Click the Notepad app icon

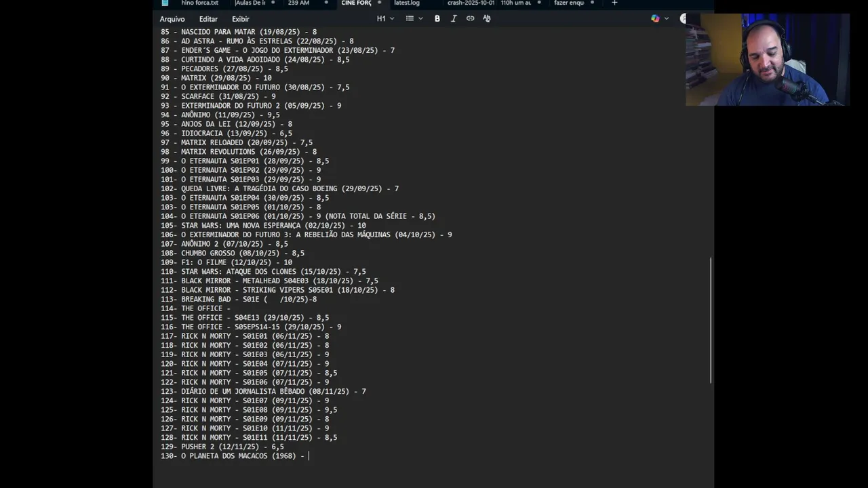(x=165, y=3)
